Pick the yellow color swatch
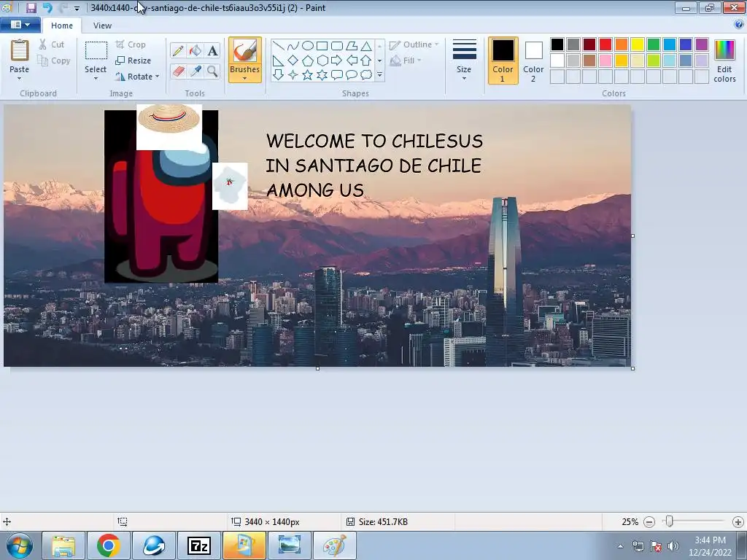The image size is (747, 560). coord(638,44)
